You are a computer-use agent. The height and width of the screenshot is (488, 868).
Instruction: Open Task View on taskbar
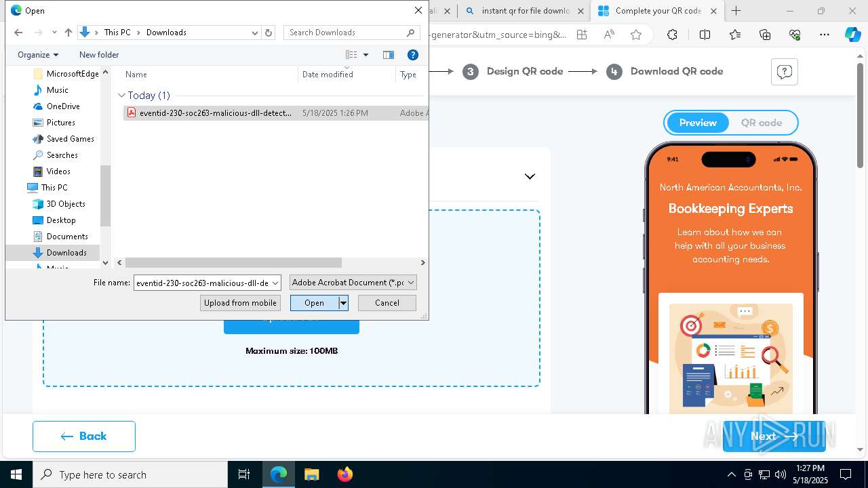[244, 474]
